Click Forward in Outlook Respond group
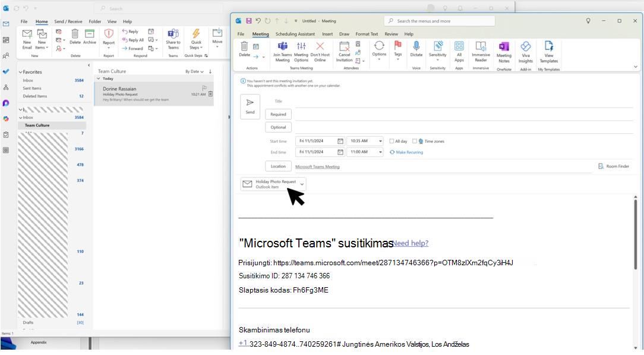 [132, 48]
